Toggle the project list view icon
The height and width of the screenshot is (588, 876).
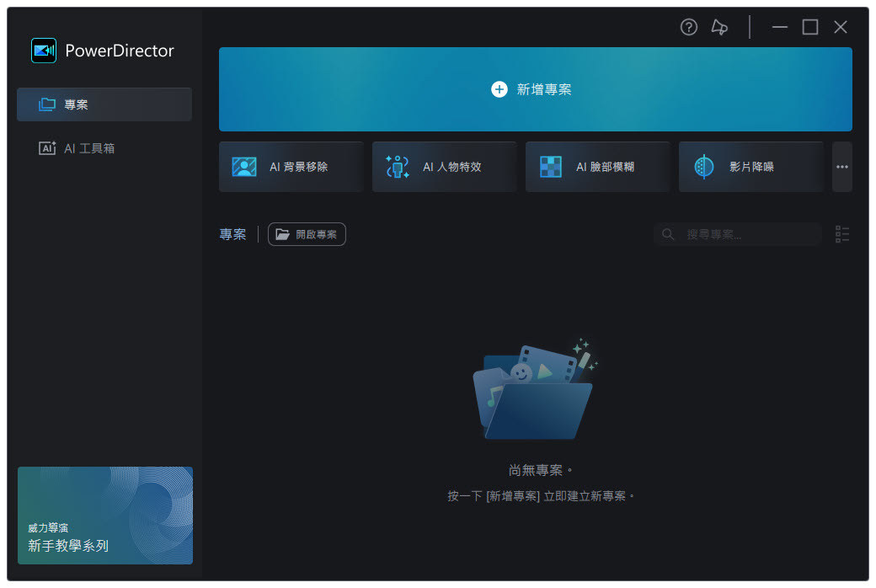click(x=842, y=234)
